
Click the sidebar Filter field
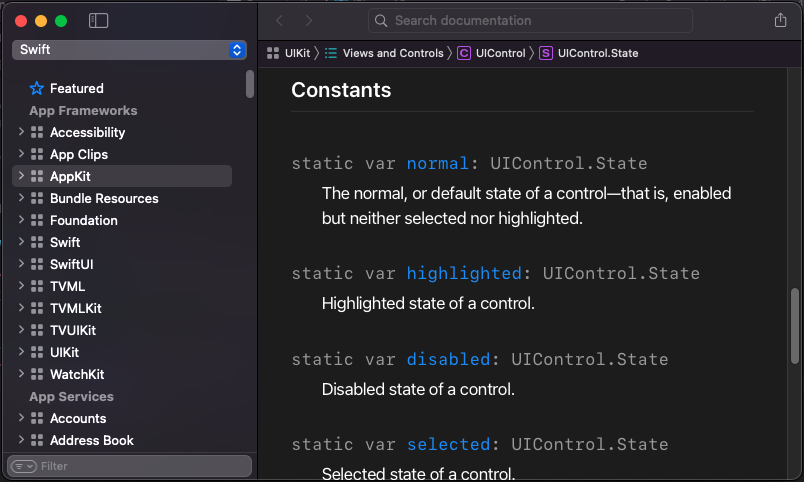129,466
